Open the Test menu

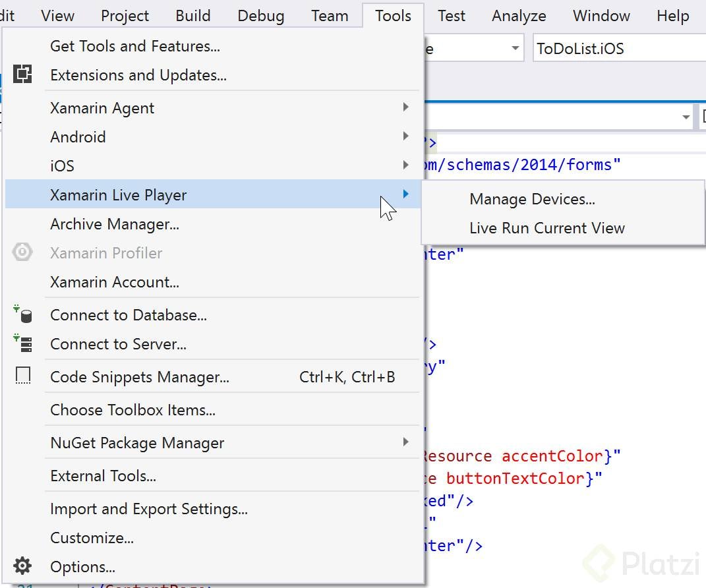point(451,15)
